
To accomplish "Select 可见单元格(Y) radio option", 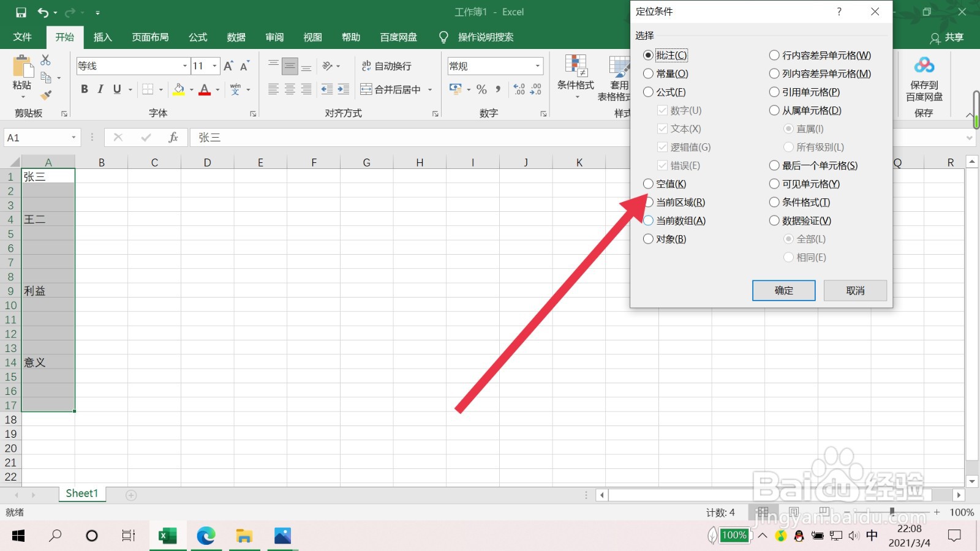I will pos(774,184).
